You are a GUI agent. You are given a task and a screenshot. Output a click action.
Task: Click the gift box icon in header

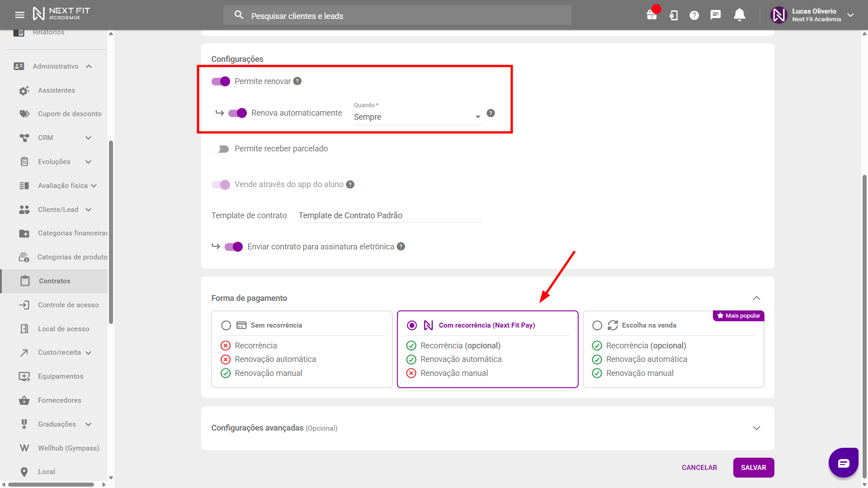tap(651, 15)
